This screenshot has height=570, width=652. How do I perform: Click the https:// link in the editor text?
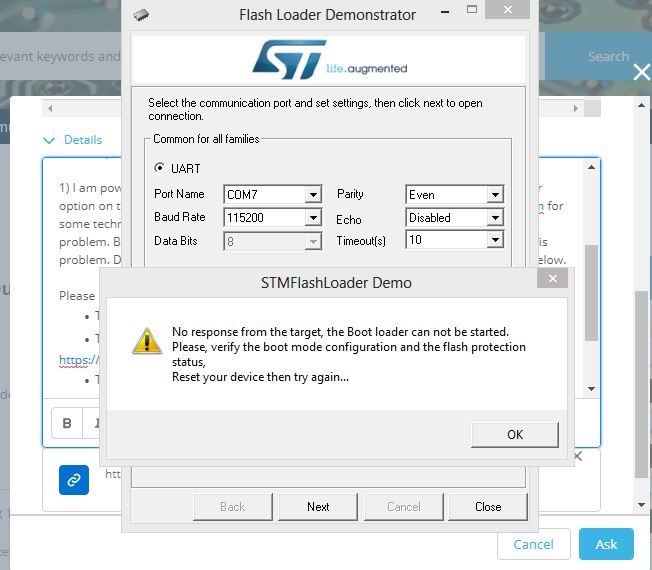click(x=79, y=360)
